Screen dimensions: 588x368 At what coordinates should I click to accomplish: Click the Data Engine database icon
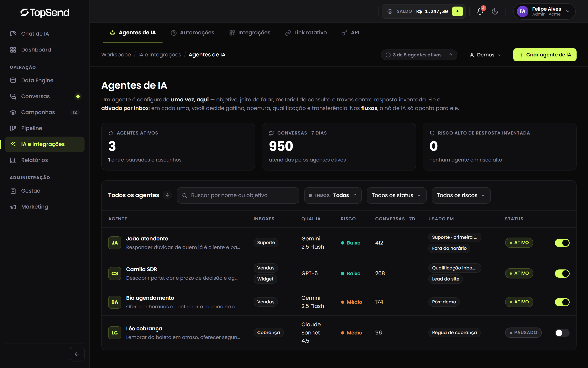[13, 80]
